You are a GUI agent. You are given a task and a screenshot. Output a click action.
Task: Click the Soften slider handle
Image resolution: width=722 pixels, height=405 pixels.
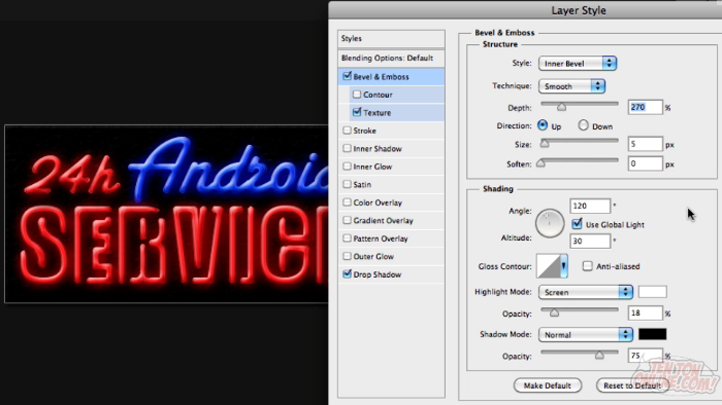coord(541,163)
